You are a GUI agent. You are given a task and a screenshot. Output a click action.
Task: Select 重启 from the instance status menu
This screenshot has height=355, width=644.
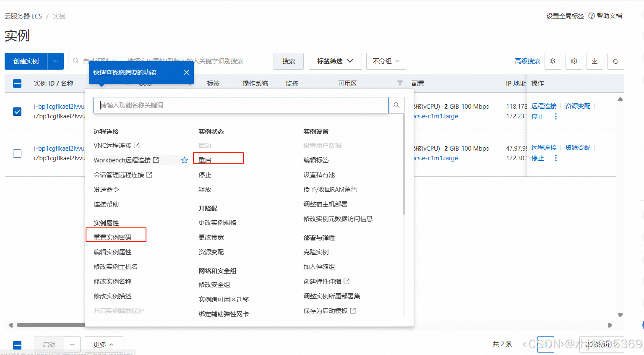(205, 160)
